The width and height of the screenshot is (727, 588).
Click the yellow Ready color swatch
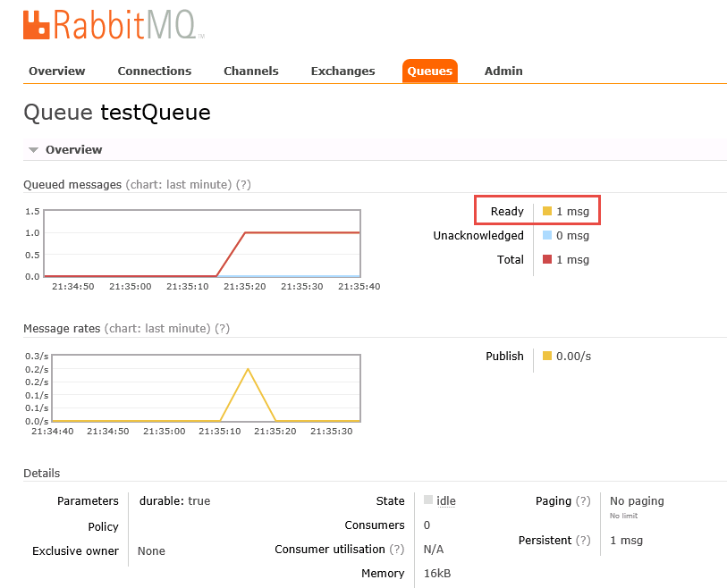(x=547, y=212)
